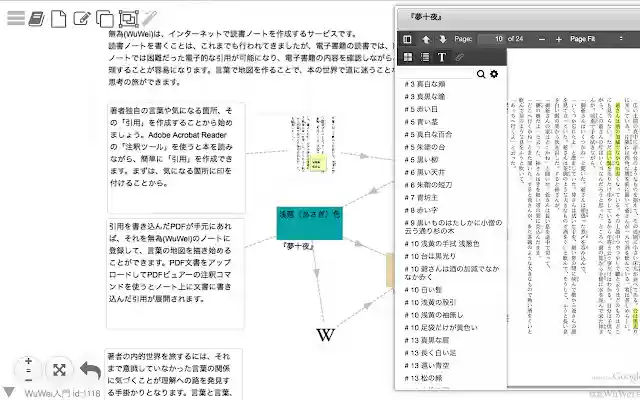
Task: Open the hamburger menu icon
Action: [16, 18]
